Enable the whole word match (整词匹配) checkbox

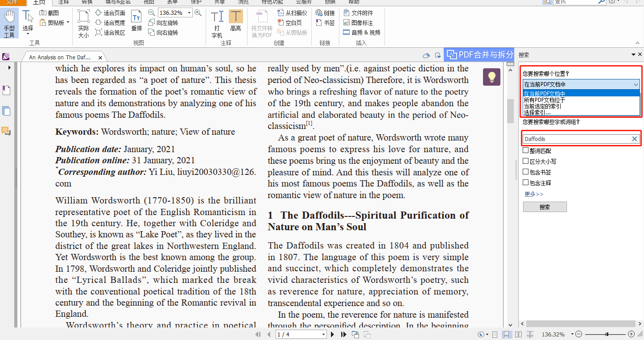pos(526,151)
